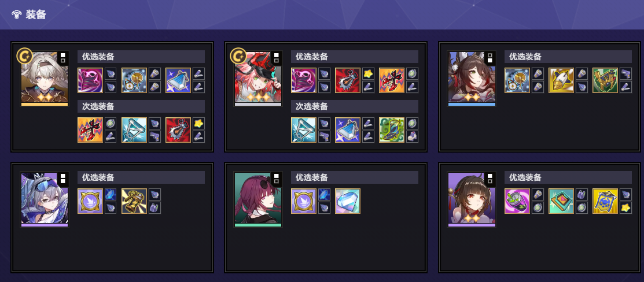The height and width of the screenshot is (282, 644).
Task: Click the teal color bar under sunglasses woman's portrait
Action: 258,225
